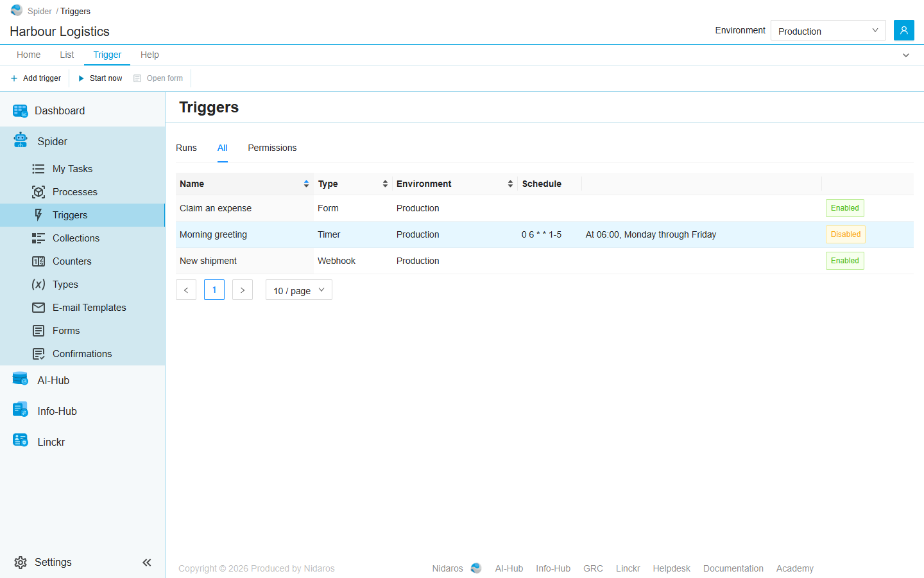This screenshot has height=578, width=924.
Task: Click the Spider breadcrumb link
Action: 40,11
